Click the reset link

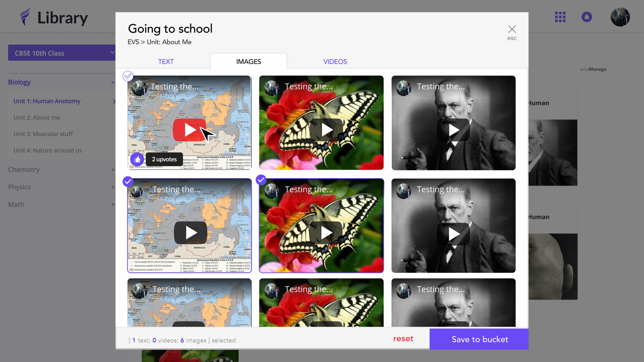(403, 339)
